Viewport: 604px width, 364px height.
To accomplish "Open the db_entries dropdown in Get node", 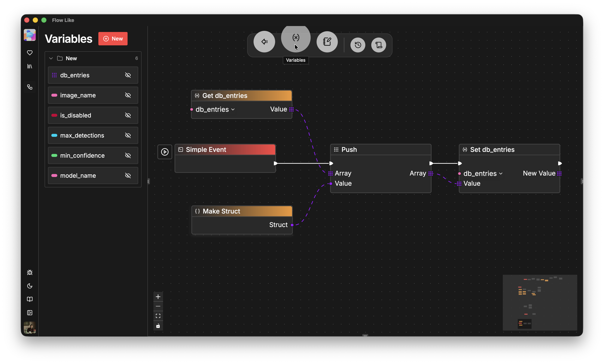I will click(233, 109).
